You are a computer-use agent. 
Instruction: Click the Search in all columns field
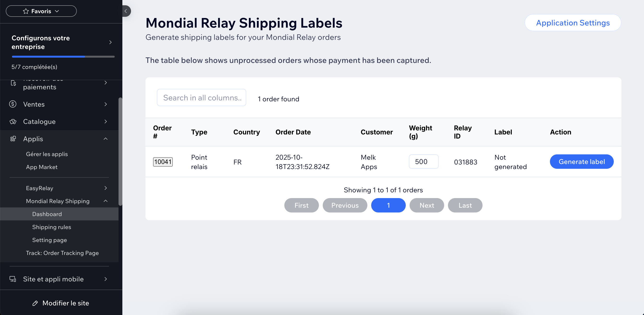(x=201, y=97)
